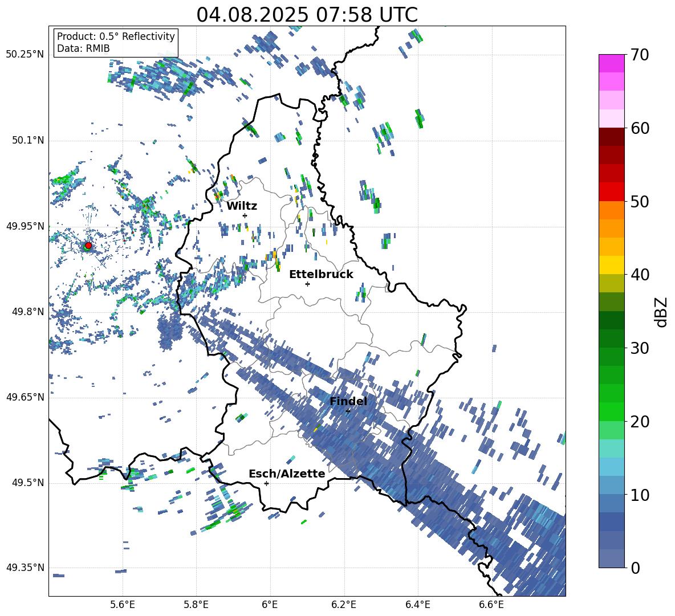
Task: Click the colorbar tick label 70
Action: (640, 55)
